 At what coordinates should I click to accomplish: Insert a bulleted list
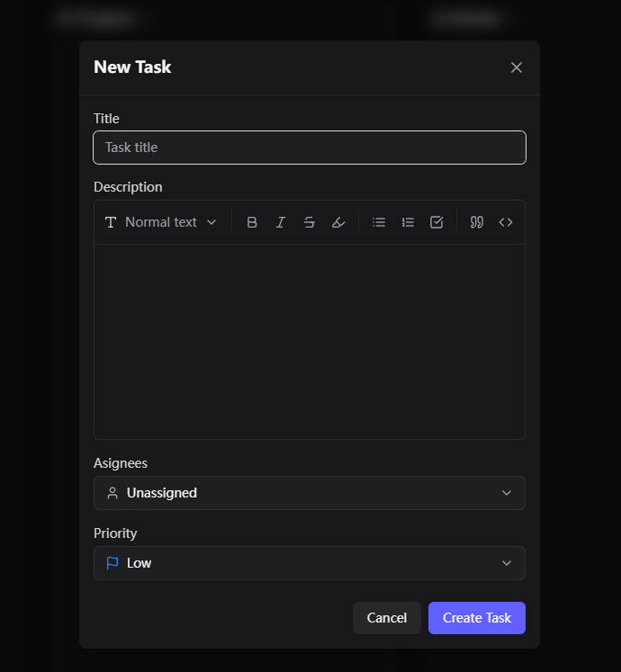(x=379, y=222)
